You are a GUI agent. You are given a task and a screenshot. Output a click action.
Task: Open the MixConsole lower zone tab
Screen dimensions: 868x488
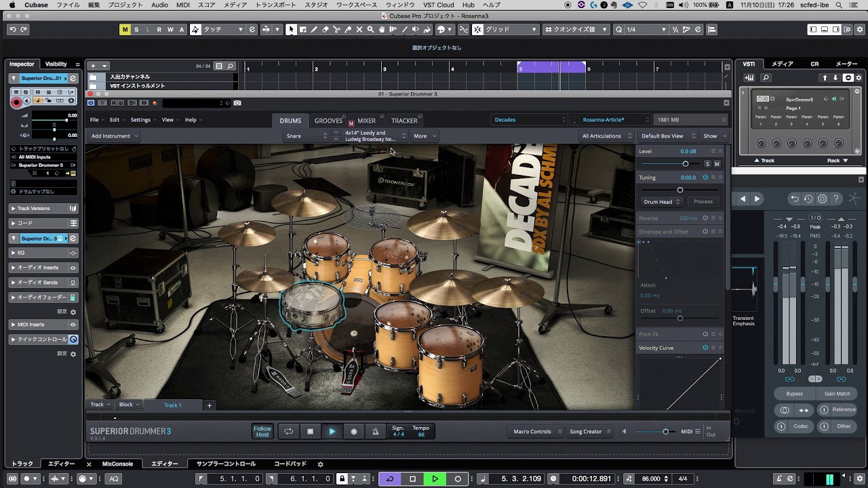pos(117,464)
